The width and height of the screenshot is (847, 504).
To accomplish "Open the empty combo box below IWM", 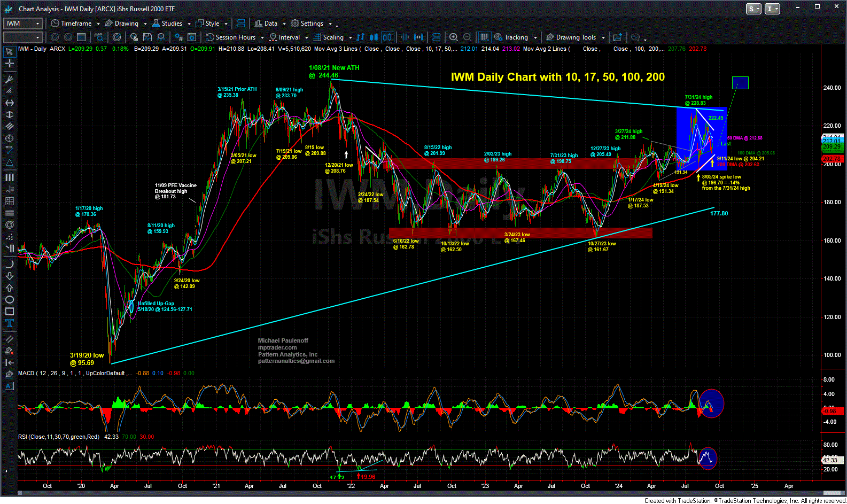I will click(x=23, y=37).
